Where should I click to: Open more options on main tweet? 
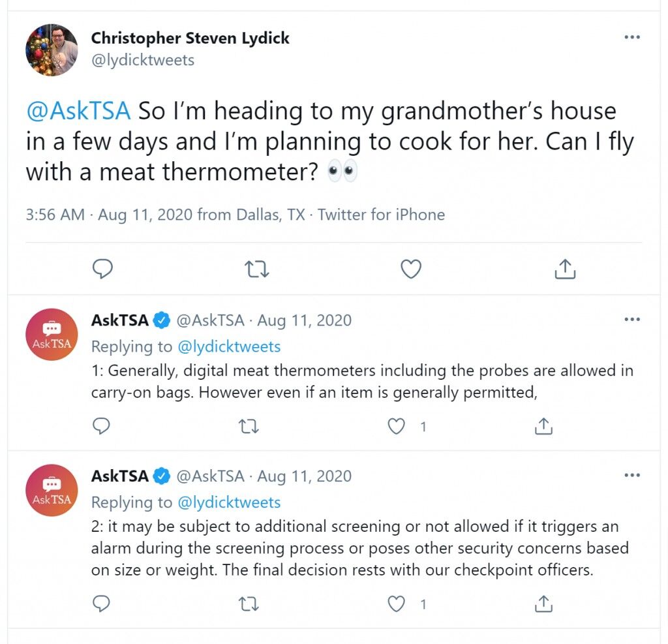[x=632, y=37]
